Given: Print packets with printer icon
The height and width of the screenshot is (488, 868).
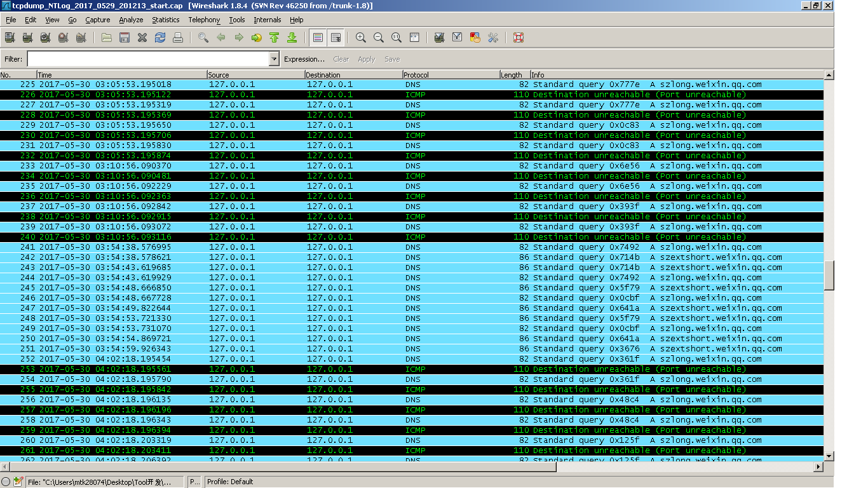Looking at the screenshot, I should [178, 37].
